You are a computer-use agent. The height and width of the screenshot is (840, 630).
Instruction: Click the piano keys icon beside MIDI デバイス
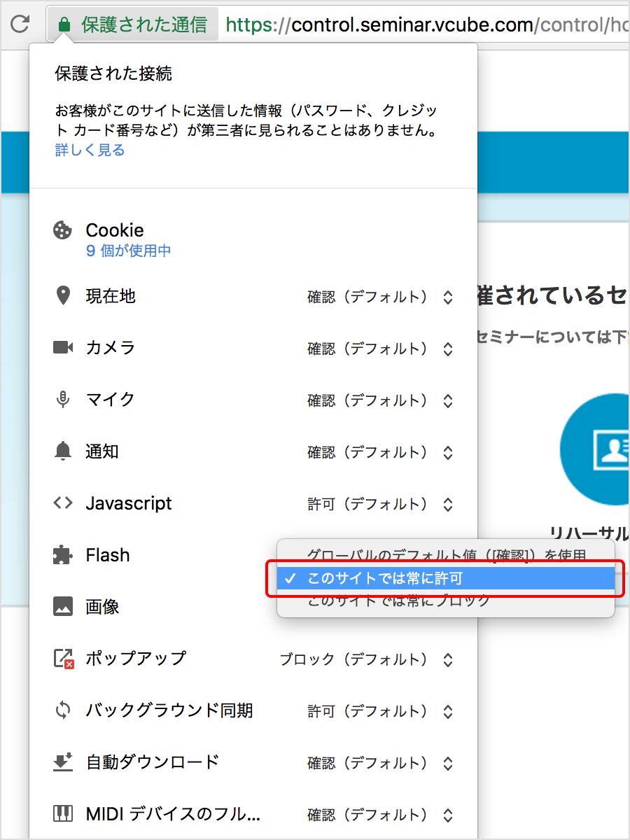coord(63,814)
